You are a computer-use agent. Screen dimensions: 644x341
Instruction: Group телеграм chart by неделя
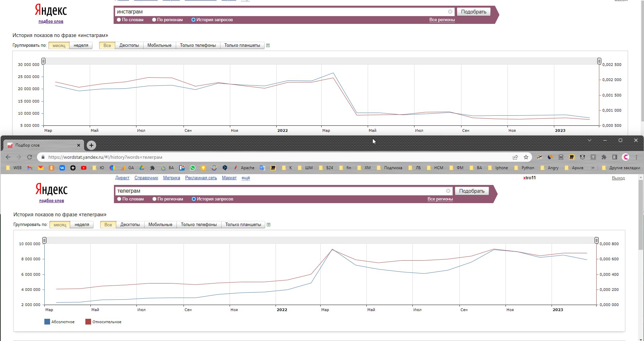tap(82, 225)
